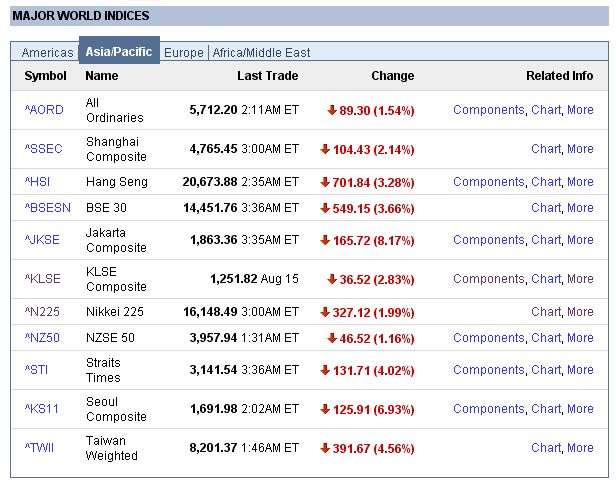Open Components for Jakarta Composite
Image resolution: width=616 pixels, height=488 pixels.
pyautogui.click(x=488, y=240)
